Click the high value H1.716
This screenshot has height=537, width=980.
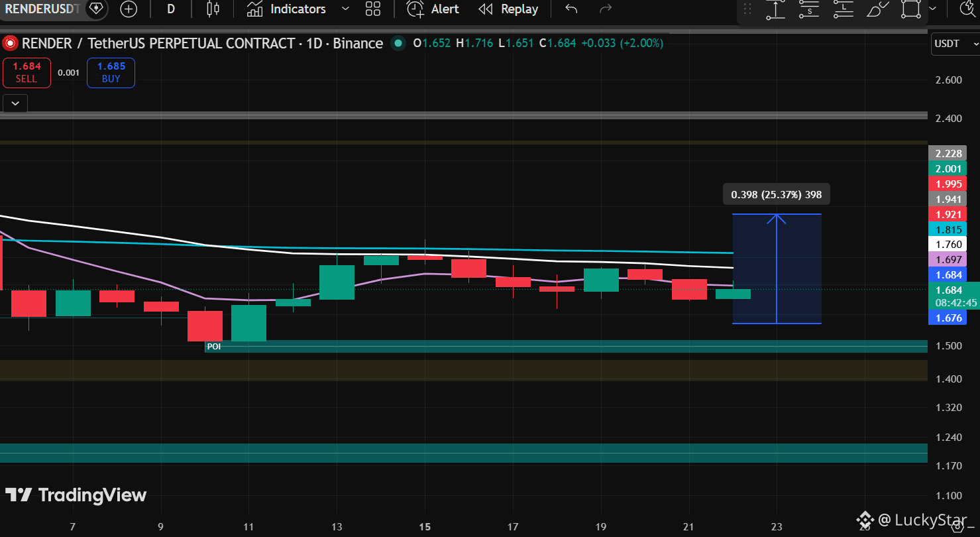tap(474, 44)
